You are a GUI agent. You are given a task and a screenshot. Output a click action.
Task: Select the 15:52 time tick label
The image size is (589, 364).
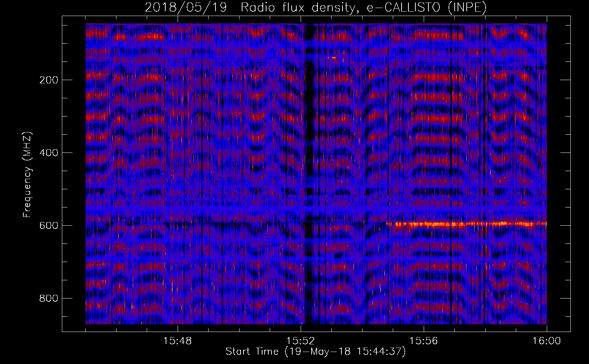301,341
